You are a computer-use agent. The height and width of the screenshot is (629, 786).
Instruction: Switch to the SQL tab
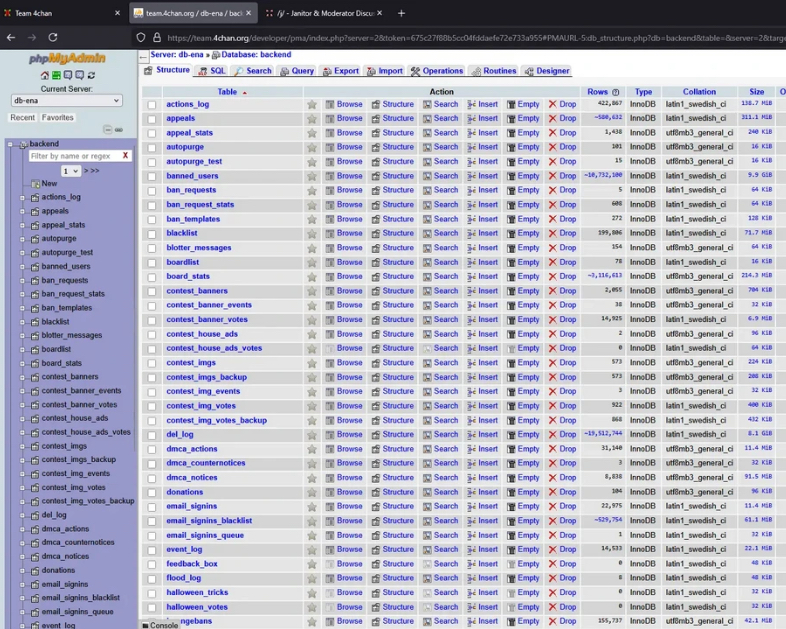(x=212, y=71)
